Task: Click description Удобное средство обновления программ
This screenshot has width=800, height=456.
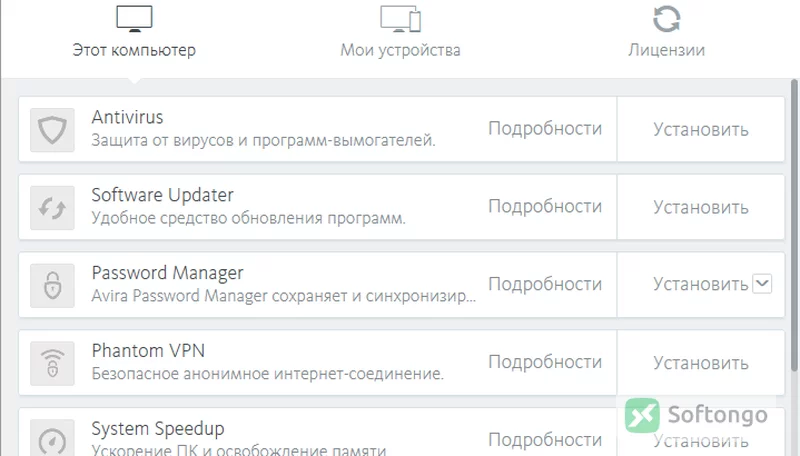Action: [248, 218]
